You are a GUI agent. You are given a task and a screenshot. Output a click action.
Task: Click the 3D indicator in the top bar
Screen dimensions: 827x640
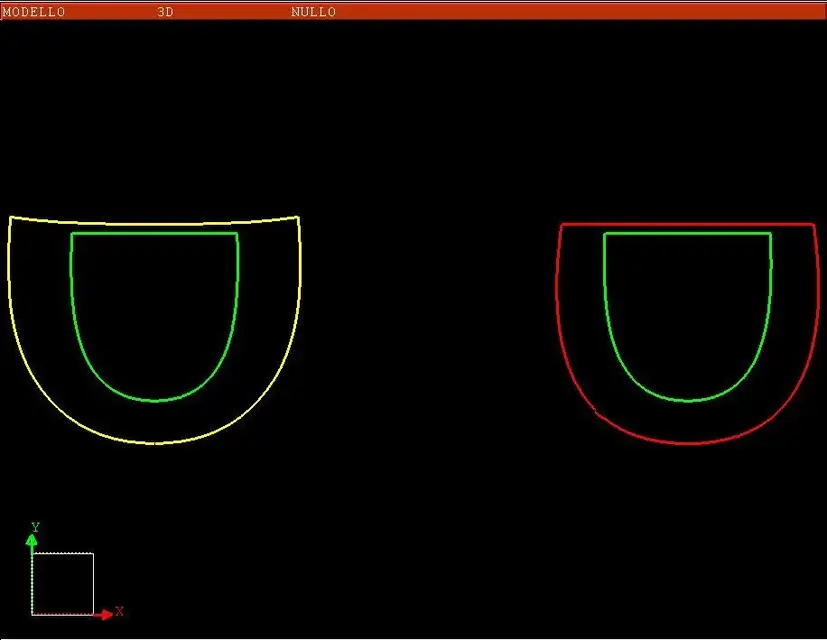(165, 12)
